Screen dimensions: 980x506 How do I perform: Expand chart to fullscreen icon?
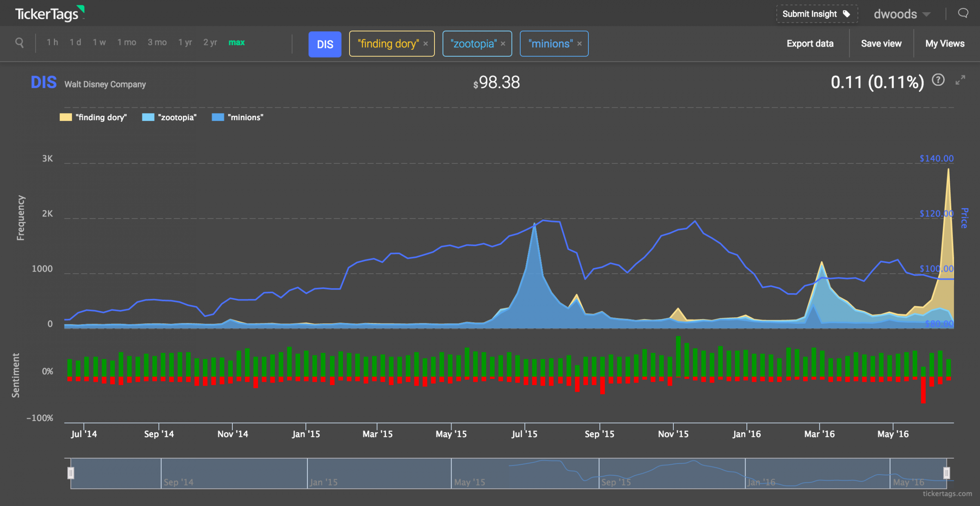coord(960,80)
